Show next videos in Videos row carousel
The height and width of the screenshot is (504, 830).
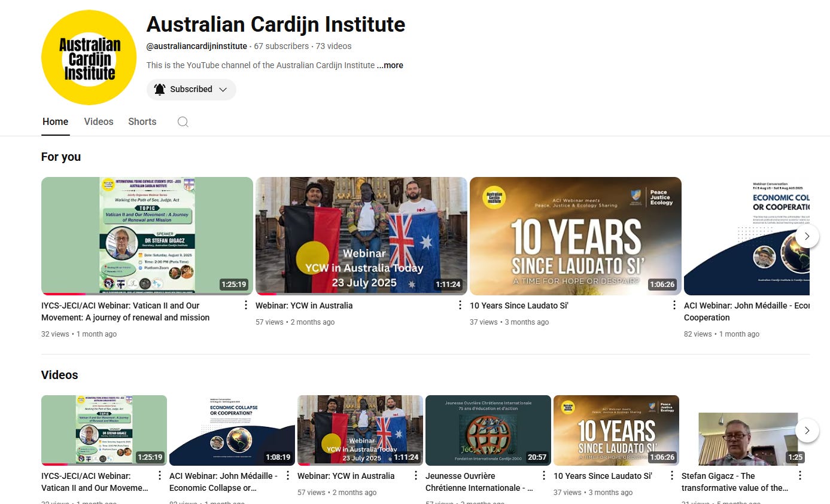807,430
